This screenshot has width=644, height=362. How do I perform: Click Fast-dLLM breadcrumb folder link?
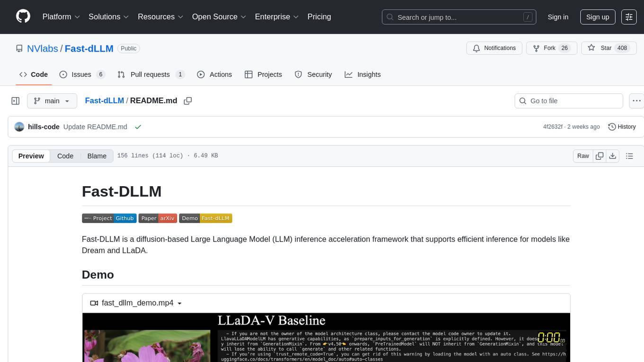tap(104, 100)
